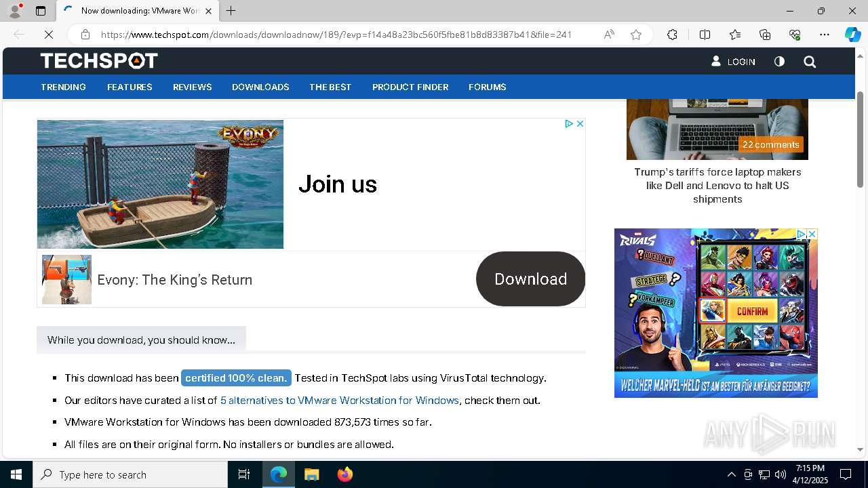Open 5 alternatives to VMware Workstation link
This screenshot has height=488, width=868.
pyautogui.click(x=340, y=401)
